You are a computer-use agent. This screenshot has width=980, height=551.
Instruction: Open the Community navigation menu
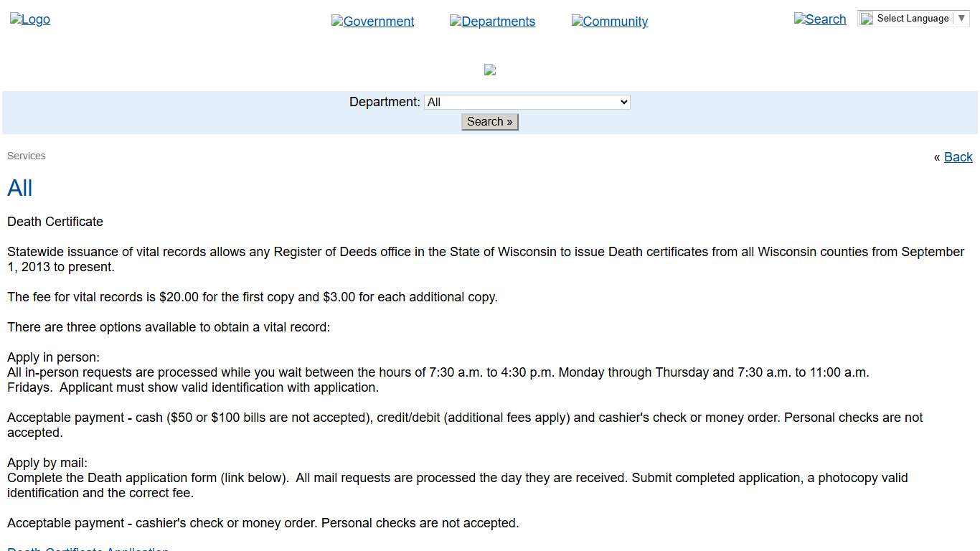pos(610,22)
